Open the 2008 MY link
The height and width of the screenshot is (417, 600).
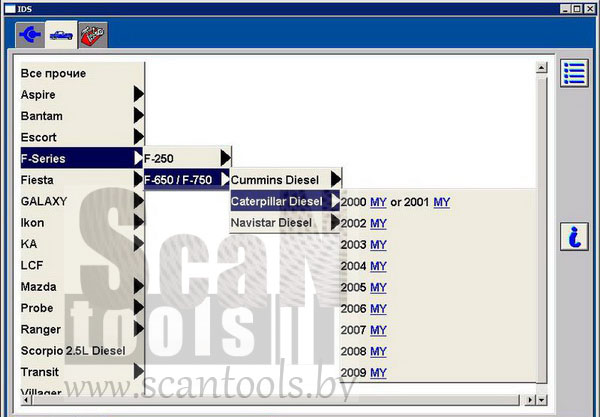378,352
